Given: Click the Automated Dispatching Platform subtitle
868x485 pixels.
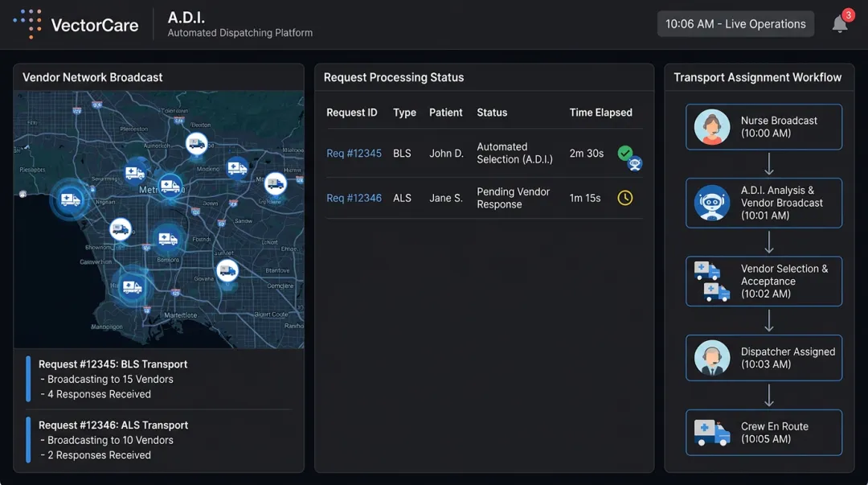Looking at the screenshot, I should tap(240, 33).
